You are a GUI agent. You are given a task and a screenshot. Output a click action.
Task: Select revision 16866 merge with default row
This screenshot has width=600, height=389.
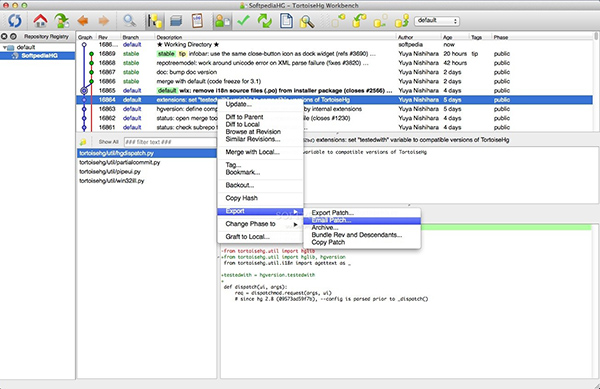pyautogui.click(x=335, y=81)
